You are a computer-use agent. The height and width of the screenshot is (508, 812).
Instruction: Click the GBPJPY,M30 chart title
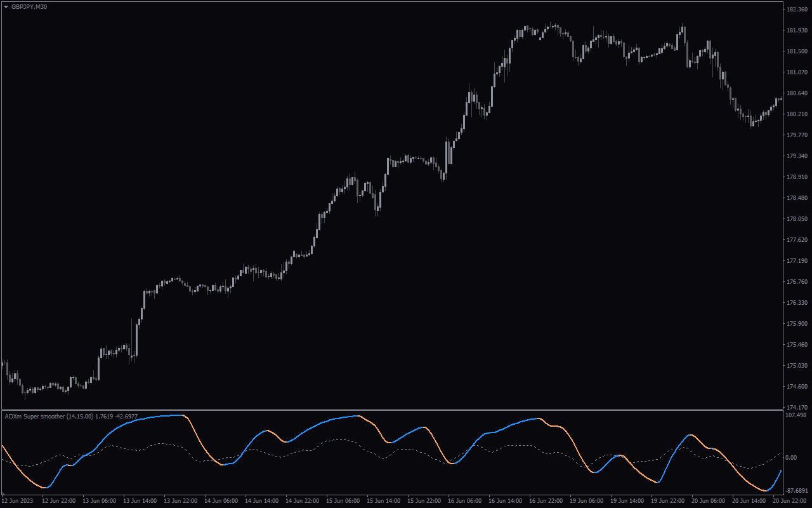(x=29, y=6)
